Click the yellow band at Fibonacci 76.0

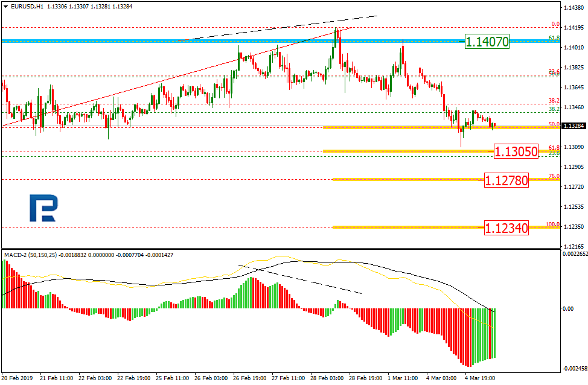[407, 179]
